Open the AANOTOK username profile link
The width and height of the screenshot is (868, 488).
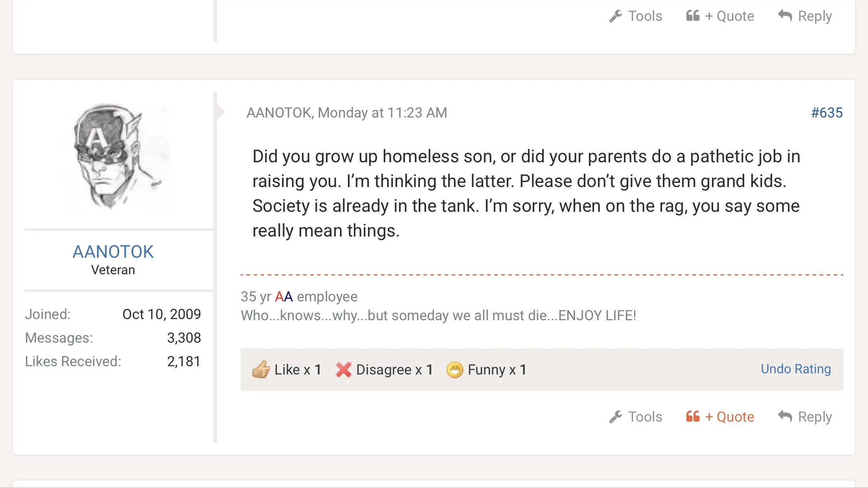coord(113,251)
